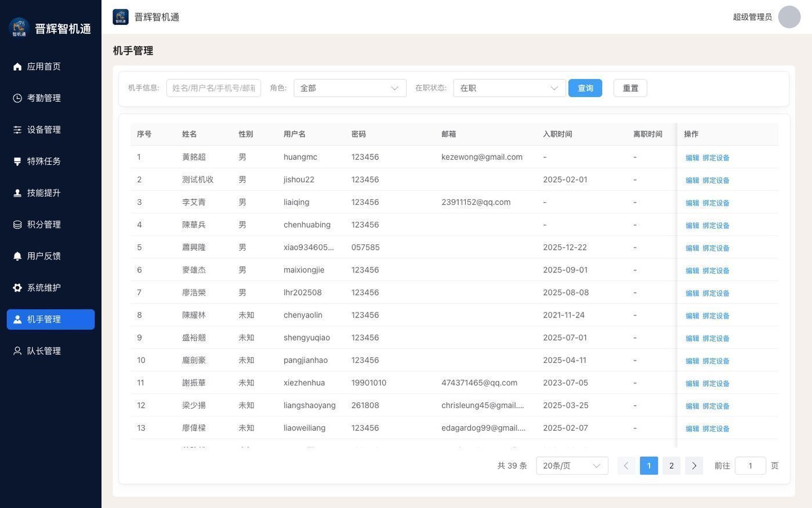Click 编辑 for 謝振華

pos(693,384)
